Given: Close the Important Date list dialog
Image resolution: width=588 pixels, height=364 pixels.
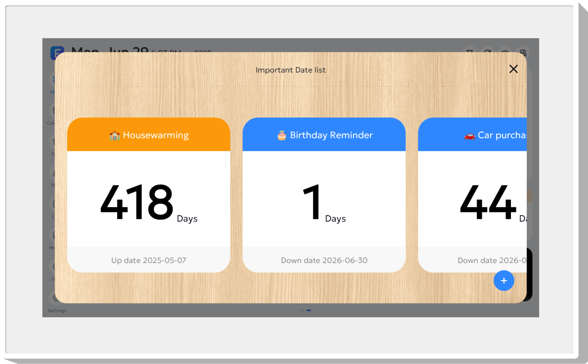Looking at the screenshot, I should click(x=513, y=69).
